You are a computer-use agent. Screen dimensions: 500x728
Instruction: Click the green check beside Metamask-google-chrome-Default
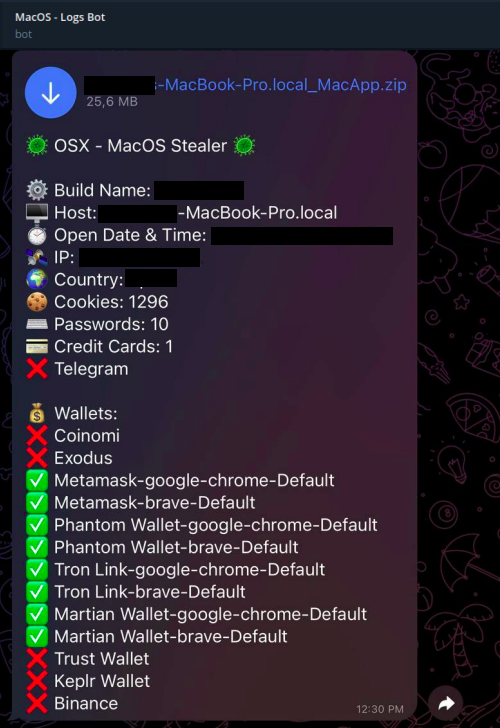(x=37, y=480)
